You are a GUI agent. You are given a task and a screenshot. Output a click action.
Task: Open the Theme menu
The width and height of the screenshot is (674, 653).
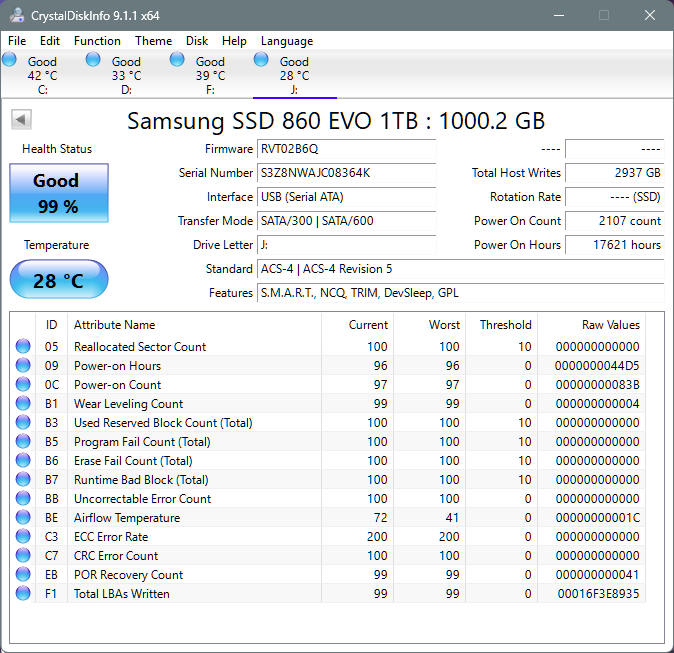153,41
